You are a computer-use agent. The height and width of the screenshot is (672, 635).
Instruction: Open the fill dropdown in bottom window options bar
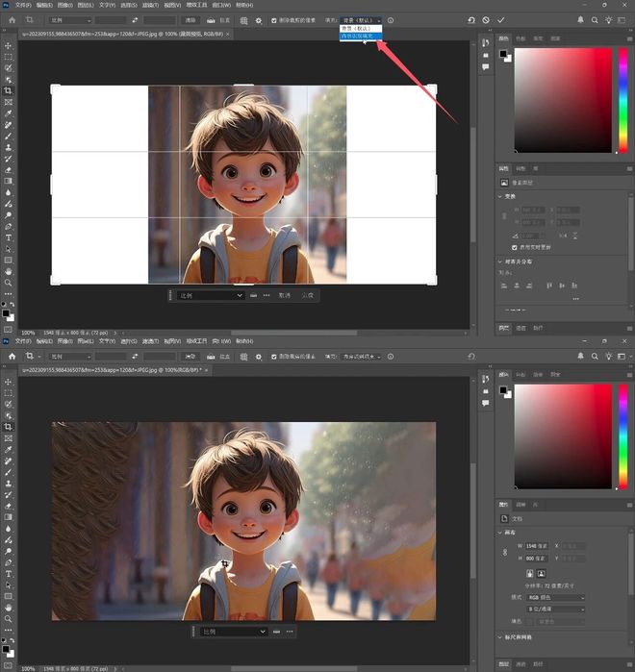pos(361,357)
